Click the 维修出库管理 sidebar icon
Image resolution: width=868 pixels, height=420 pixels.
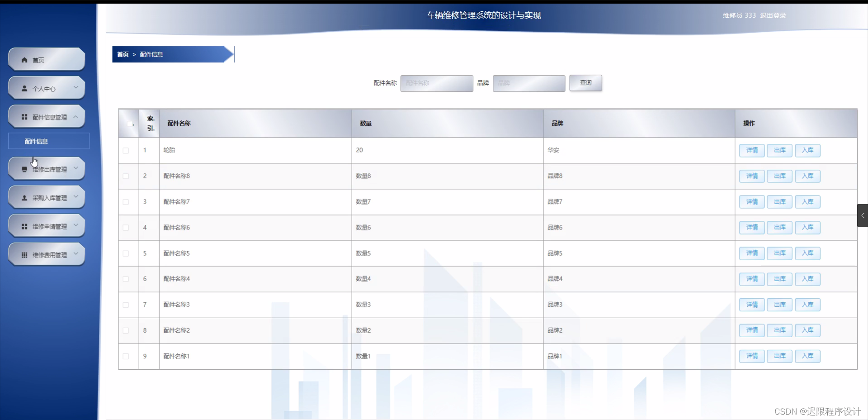(24, 168)
